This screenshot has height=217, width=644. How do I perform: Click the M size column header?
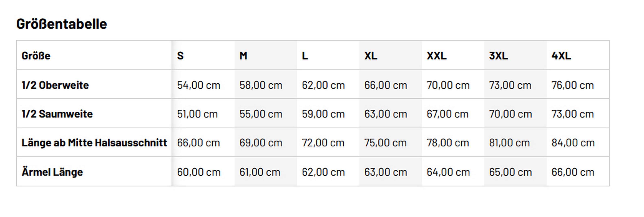(243, 56)
